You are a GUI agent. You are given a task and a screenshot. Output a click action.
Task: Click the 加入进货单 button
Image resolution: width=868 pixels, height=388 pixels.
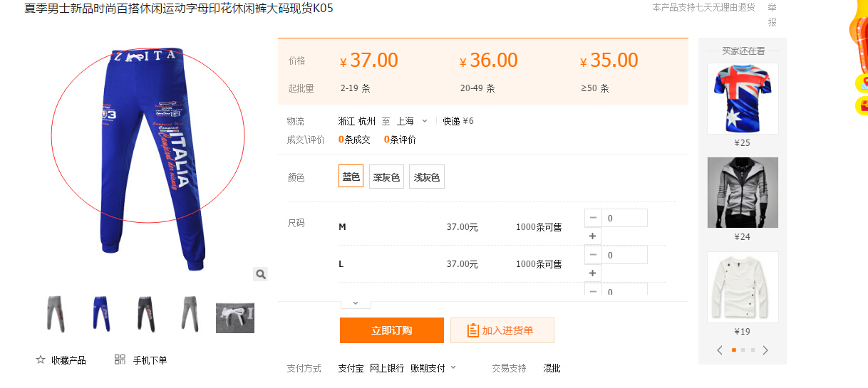(502, 330)
